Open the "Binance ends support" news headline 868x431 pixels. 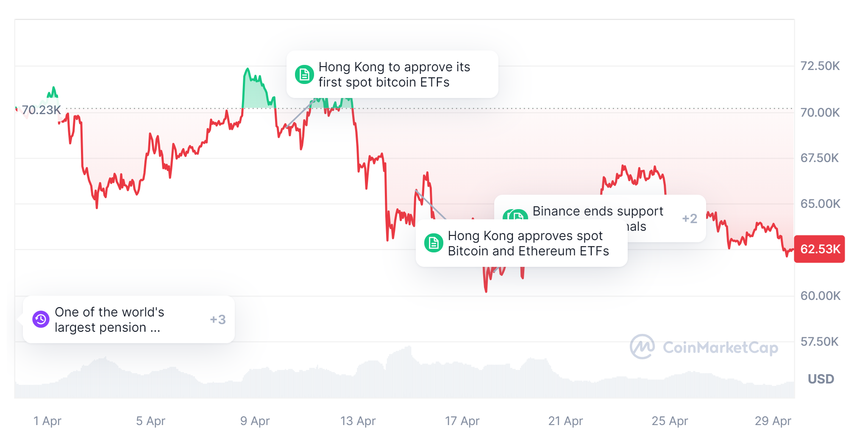(x=598, y=211)
